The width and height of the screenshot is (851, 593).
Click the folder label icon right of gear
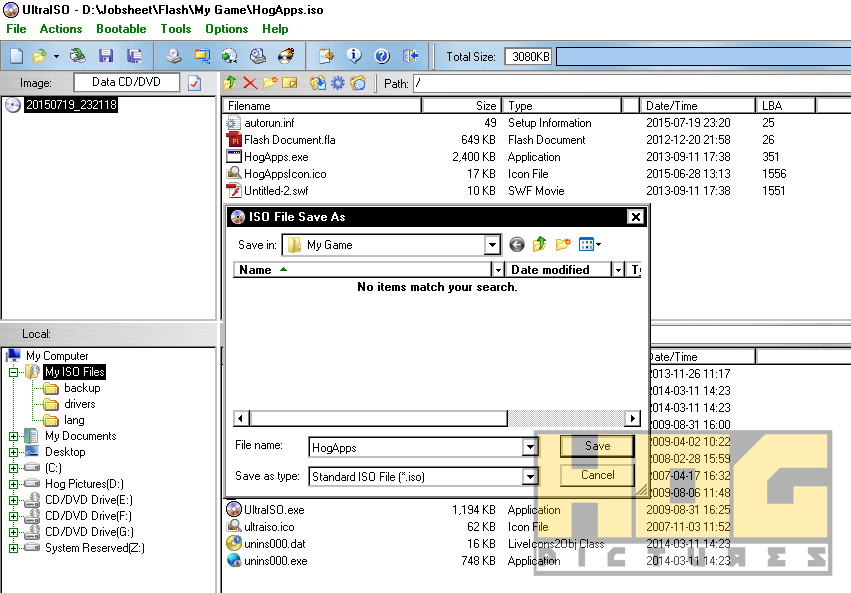click(x=358, y=83)
